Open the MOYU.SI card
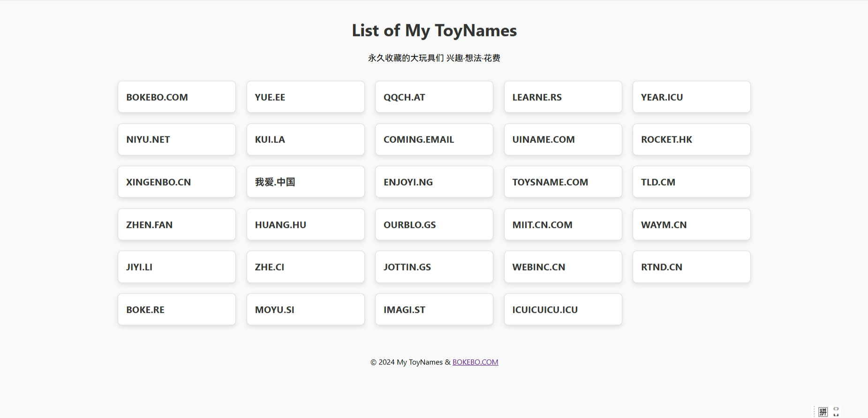 coord(305,310)
